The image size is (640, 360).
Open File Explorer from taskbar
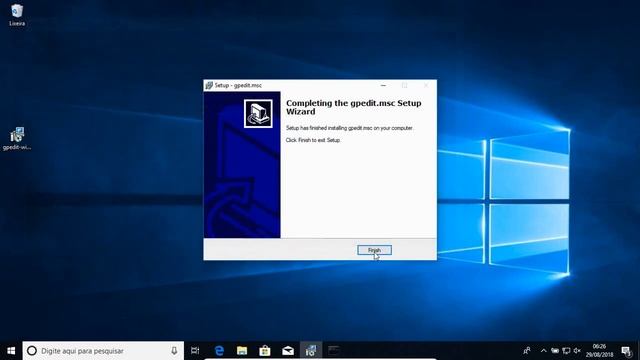[x=242, y=351]
